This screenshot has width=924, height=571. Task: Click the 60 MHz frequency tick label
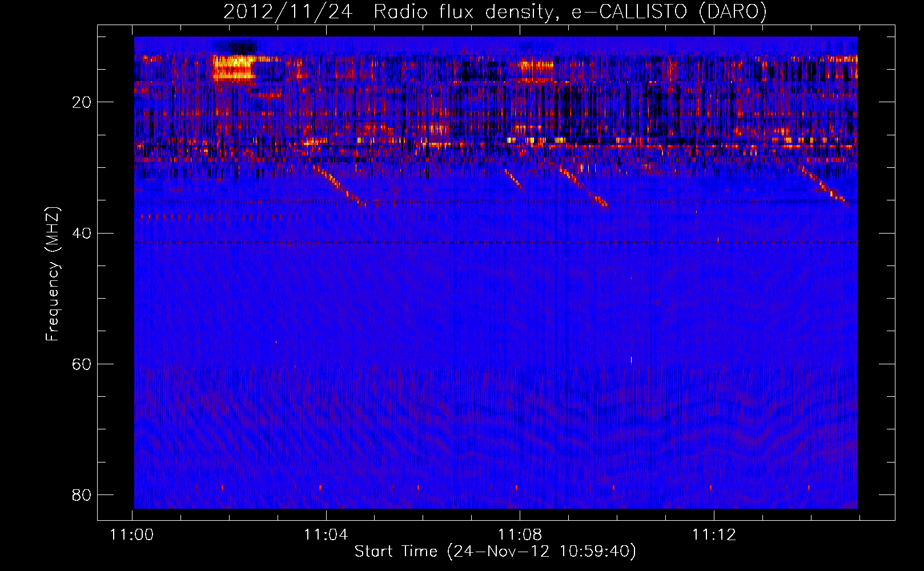[82, 364]
